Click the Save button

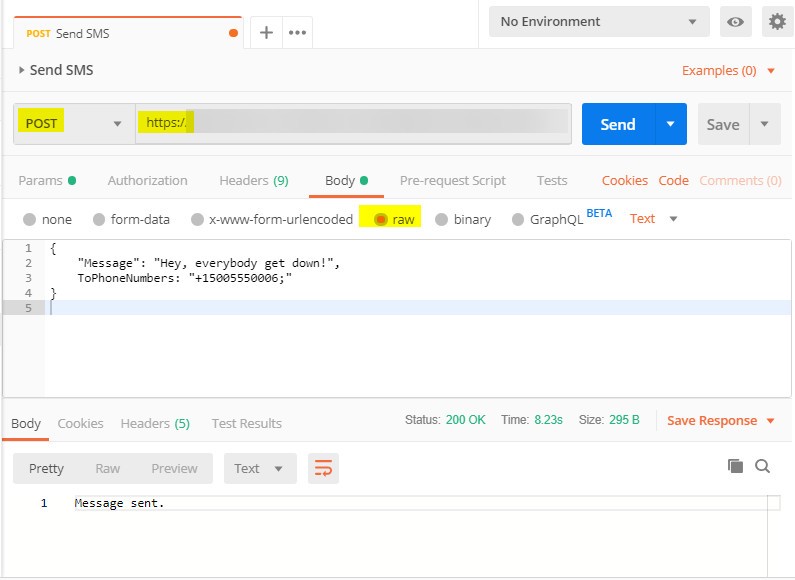pos(723,124)
